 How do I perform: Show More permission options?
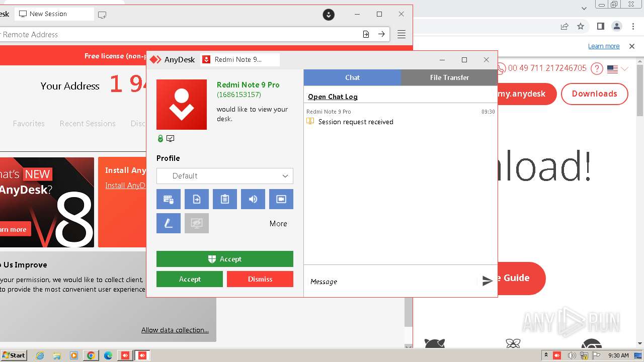coord(278,224)
